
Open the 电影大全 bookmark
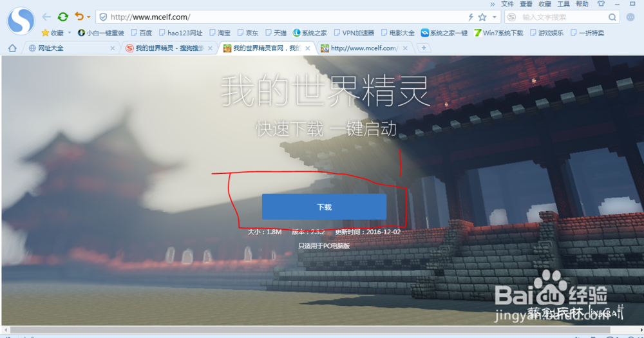pyautogui.click(x=397, y=33)
